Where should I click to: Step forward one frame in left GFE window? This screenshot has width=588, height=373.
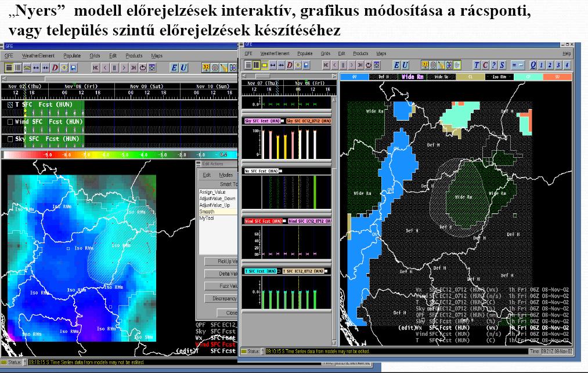(x=124, y=68)
